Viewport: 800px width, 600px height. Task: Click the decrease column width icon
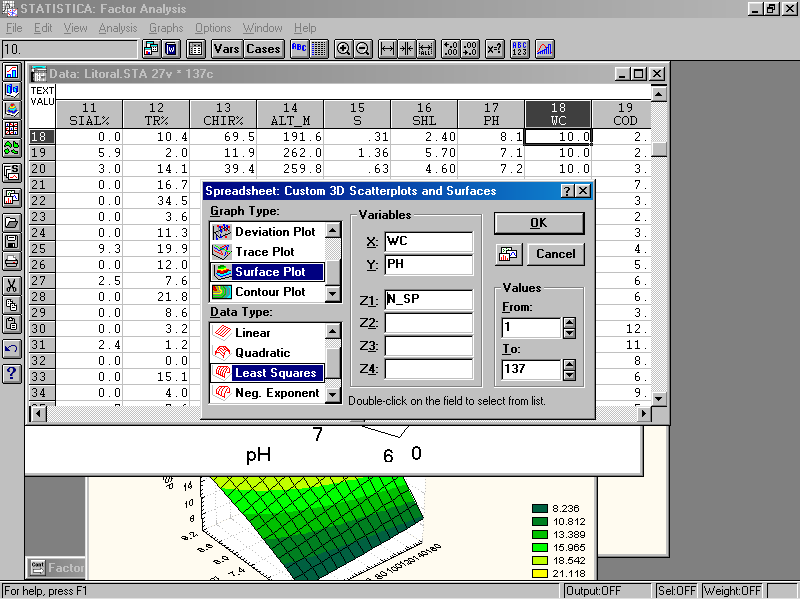click(x=407, y=49)
